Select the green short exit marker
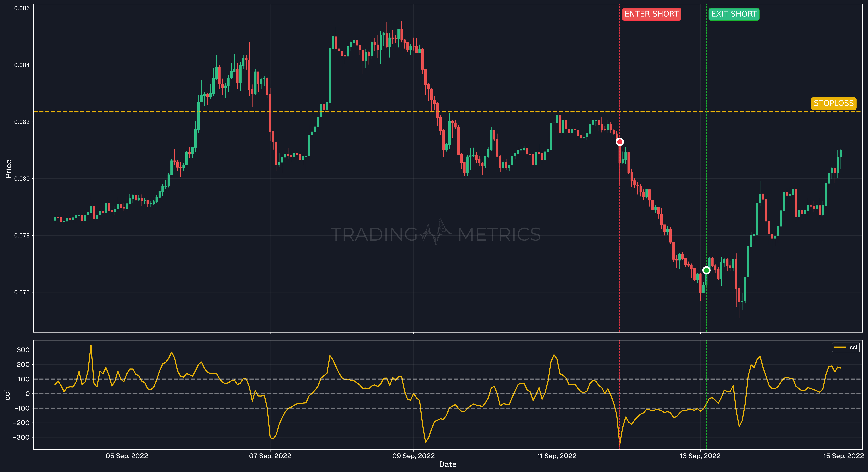Screen dimensions: 868x472 [706, 270]
